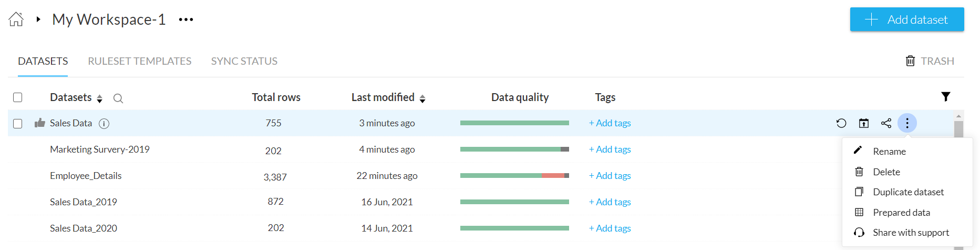This screenshot has width=980, height=250.
Task: Click the info icon next to Sales Data
Action: [104, 124]
